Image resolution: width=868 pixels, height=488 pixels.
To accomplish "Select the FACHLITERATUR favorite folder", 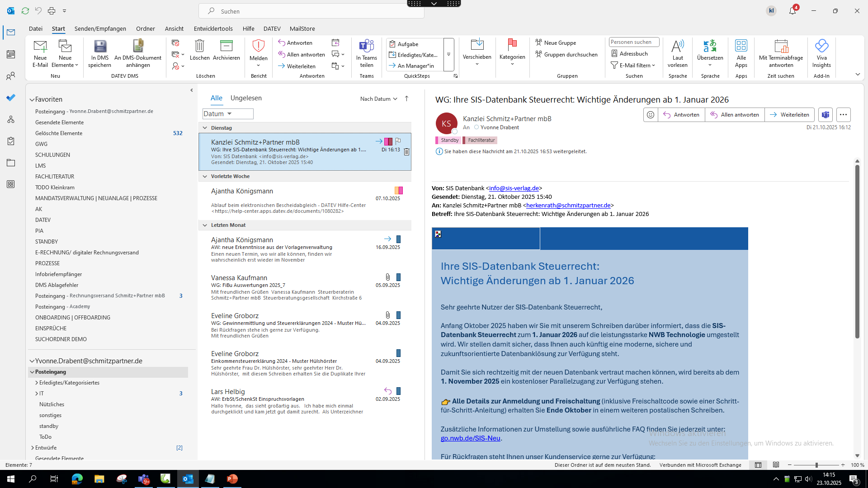I will 55,177.
